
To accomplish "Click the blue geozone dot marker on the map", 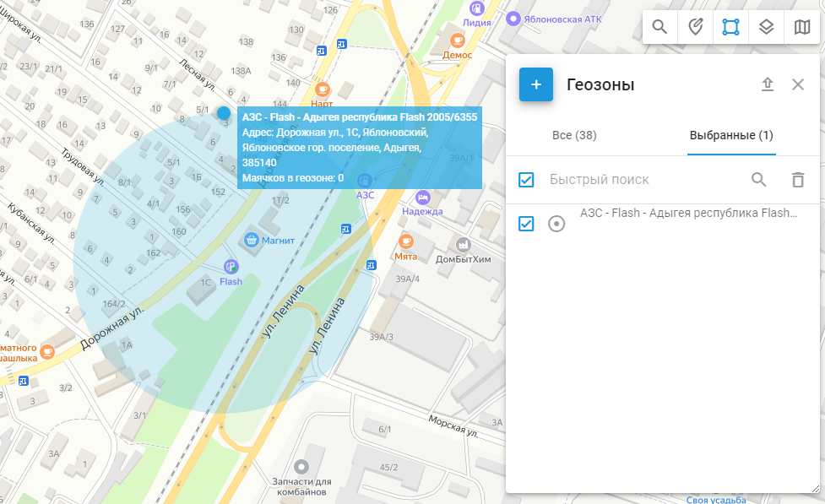I will point(224,112).
